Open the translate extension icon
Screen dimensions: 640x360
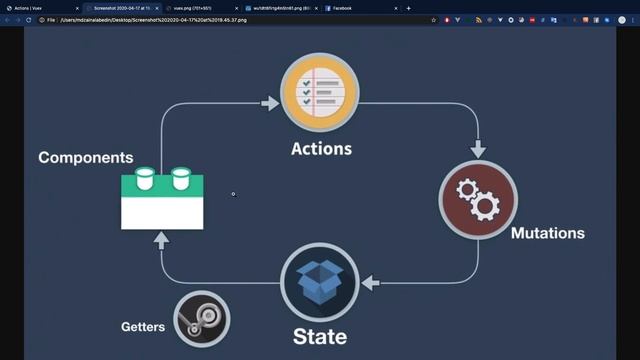[x=553, y=20]
